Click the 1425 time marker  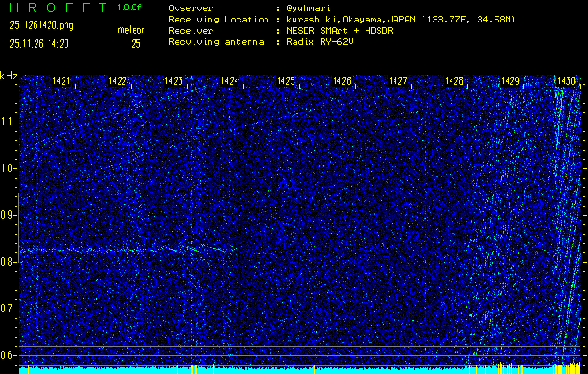pos(286,81)
